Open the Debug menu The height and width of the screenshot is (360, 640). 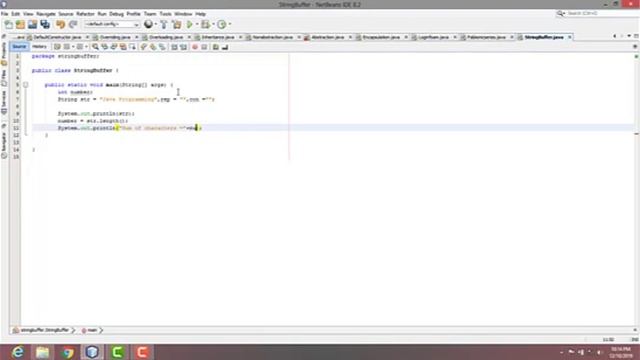coord(116,14)
